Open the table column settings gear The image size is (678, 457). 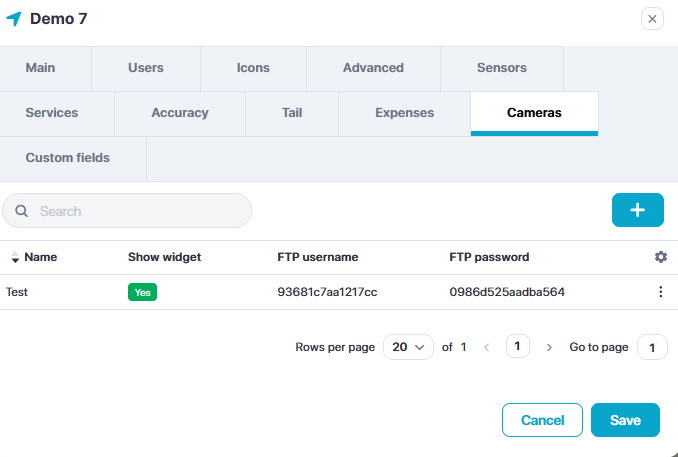pos(660,257)
